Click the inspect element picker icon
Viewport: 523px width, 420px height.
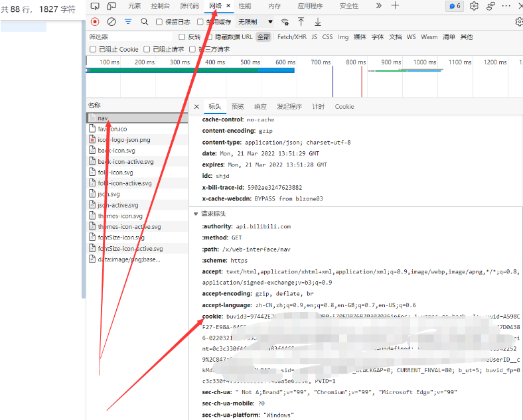pos(95,6)
